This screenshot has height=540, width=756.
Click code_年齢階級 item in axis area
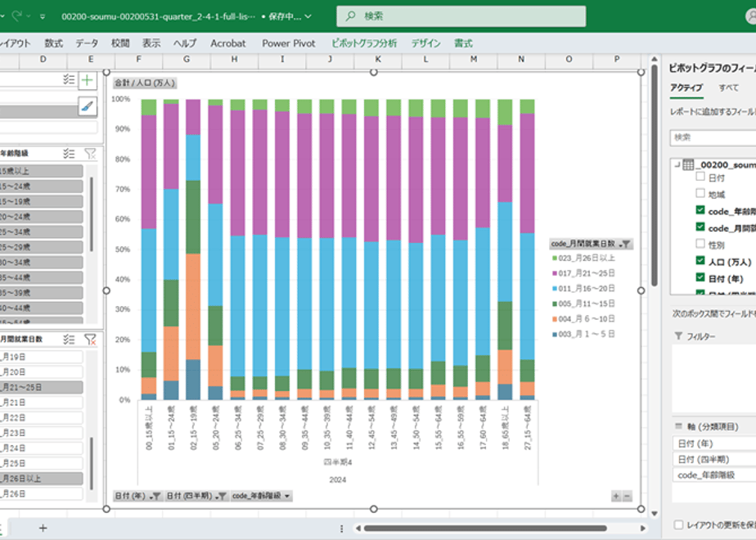coord(714,475)
